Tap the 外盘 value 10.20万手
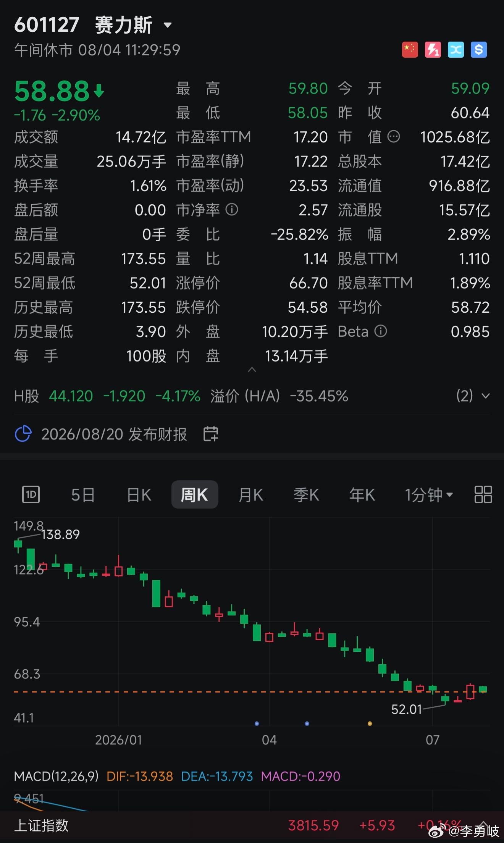This screenshot has width=504, height=843. (x=295, y=332)
